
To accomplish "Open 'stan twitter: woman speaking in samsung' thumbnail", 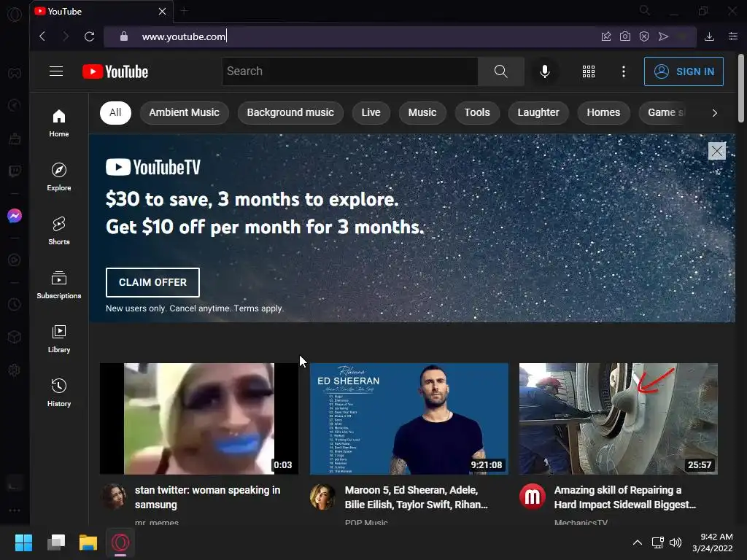I will [198, 419].
